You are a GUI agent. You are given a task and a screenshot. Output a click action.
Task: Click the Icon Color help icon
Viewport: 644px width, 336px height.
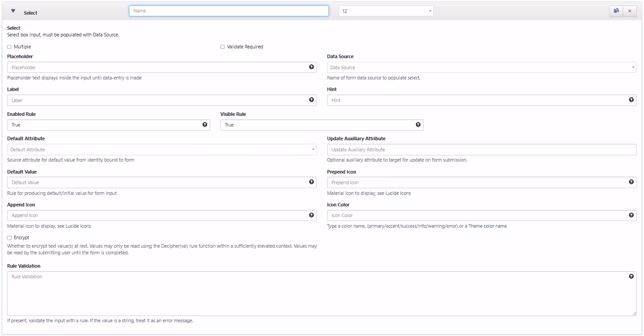click(631, 215)
